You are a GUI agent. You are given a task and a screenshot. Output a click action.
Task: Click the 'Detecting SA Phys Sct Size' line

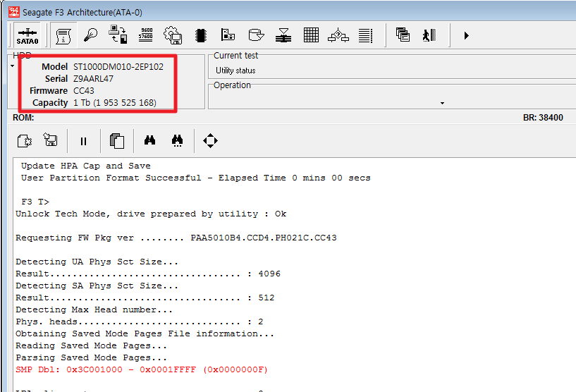[x=97, y=286]
